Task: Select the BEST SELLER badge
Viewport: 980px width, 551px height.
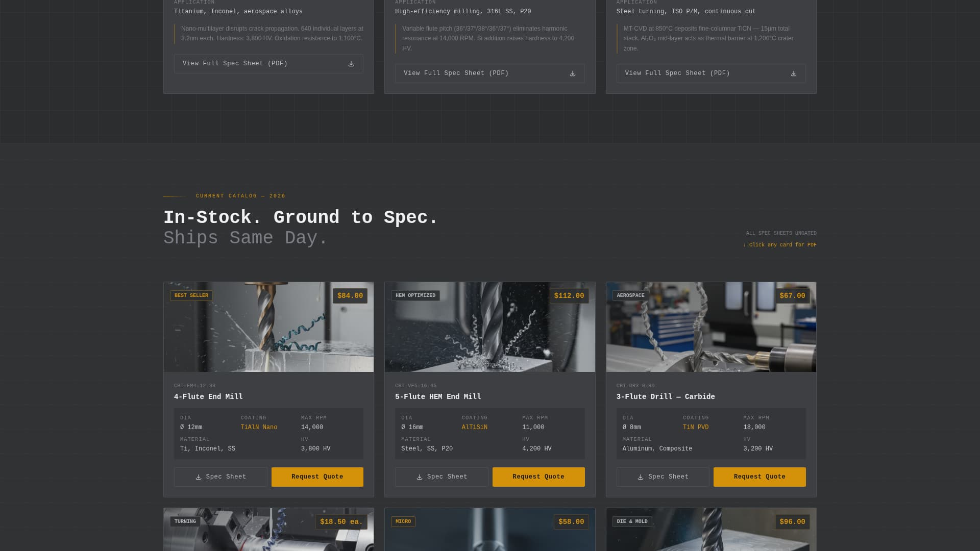Action: click(191, 295)
